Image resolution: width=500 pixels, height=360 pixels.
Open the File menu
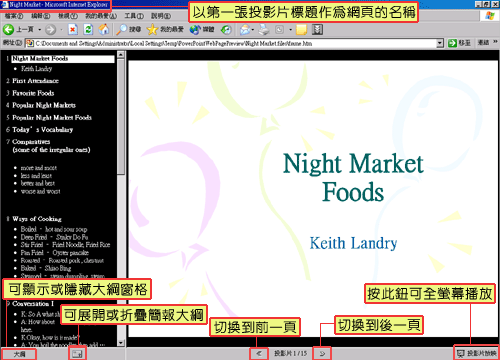point(14,16)
